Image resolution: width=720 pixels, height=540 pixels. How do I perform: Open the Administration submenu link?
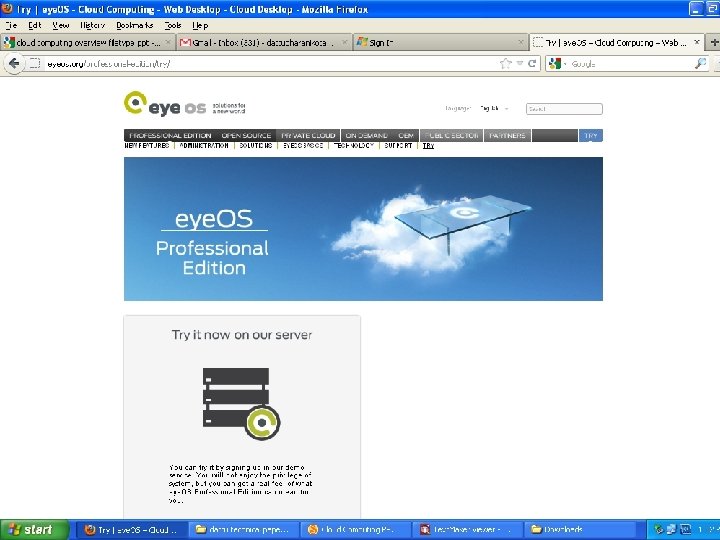tap(204, 146)
